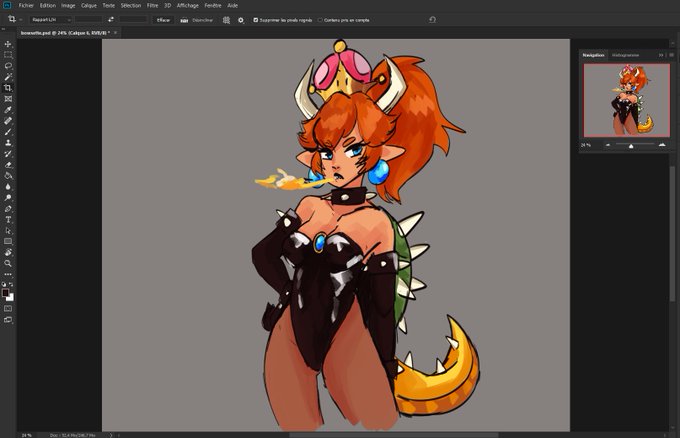Open the Fenêtre menu
This screenshot has width=680, height=438.
(x=213, y=6)
